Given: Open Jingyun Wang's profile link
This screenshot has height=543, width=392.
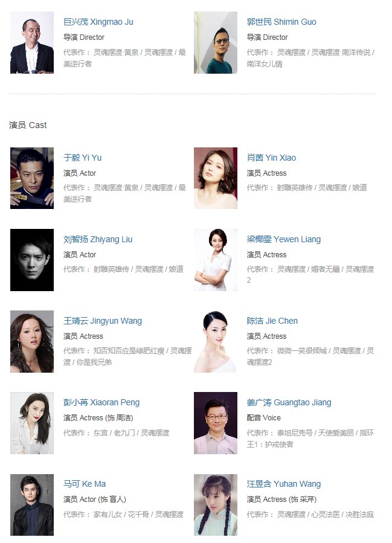Looking at the screenshot, I should pyautogui.click(x=103, y=321).
